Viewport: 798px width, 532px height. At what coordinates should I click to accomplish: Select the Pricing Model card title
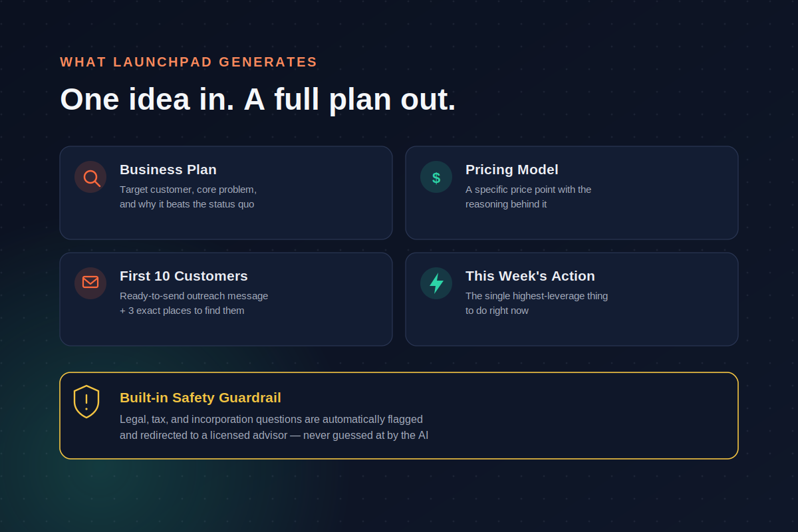512,170
